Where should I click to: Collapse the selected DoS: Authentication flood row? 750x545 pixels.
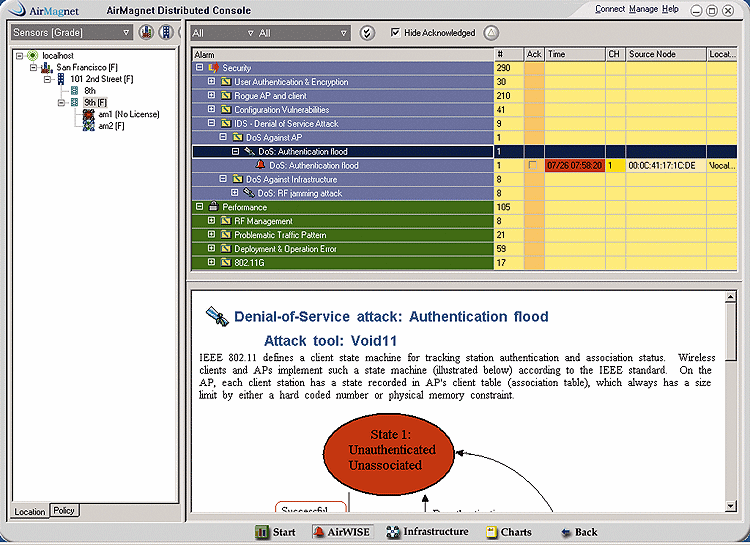pyautogui.click(x=235, y=151)
